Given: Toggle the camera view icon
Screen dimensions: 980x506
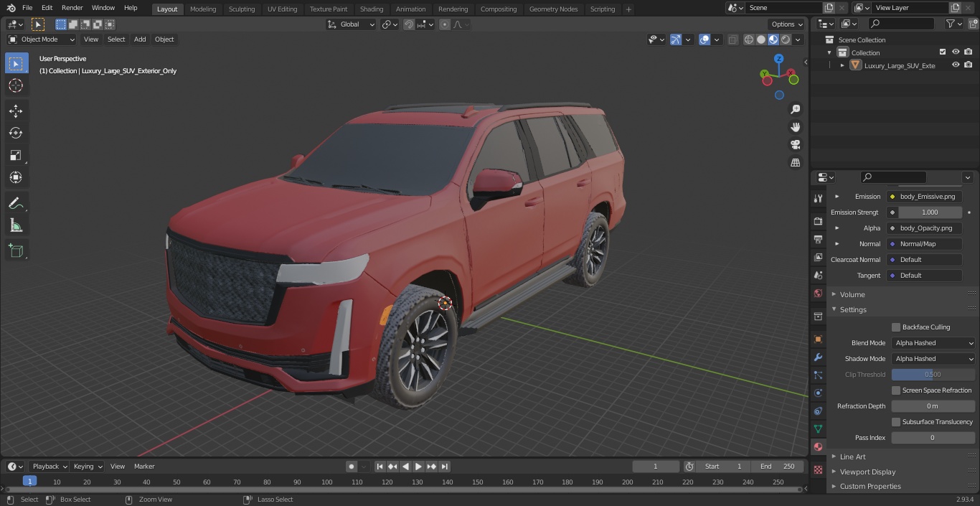Looking at the screenshot, I should [795, 145].
